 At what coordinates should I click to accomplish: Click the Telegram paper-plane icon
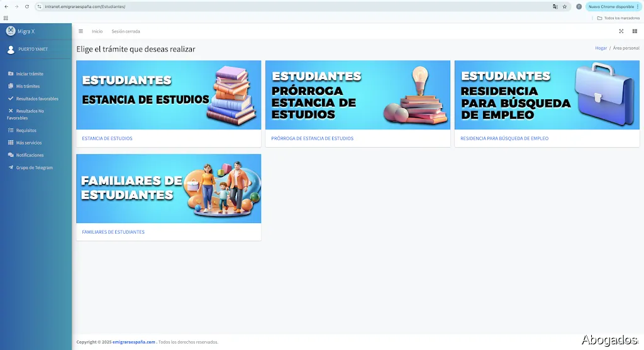tap(11, 167)
